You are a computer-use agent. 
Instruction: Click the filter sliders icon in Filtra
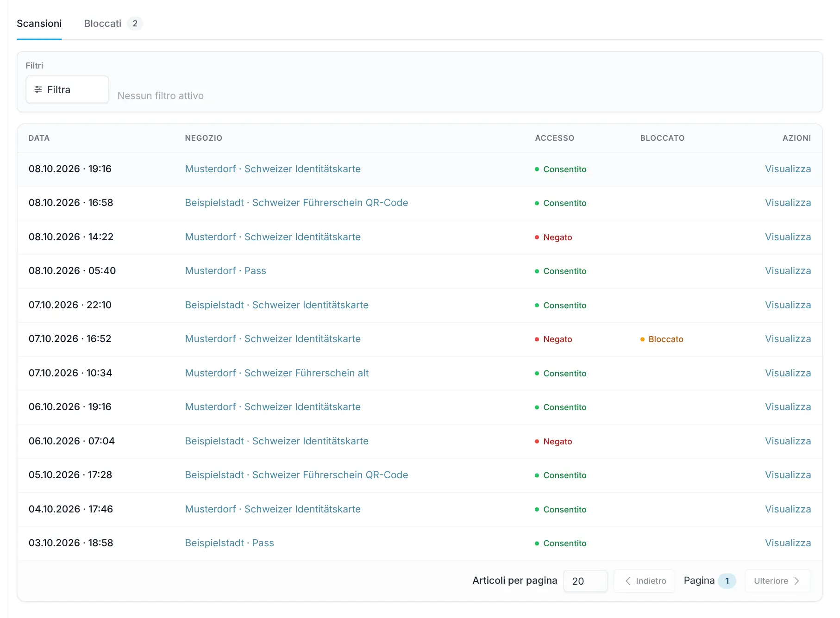(x=38, y=89)
